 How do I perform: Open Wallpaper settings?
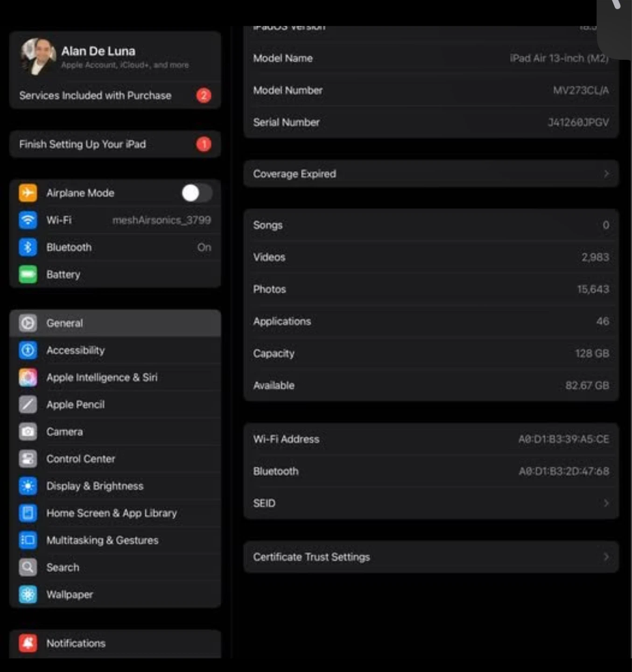(x=115, y=595)
